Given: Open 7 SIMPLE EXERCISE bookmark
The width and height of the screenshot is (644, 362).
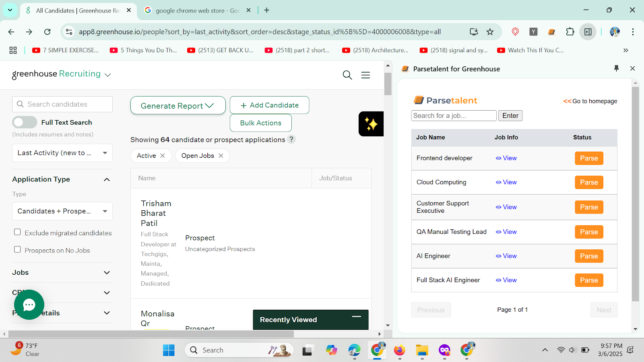Looking at the screenshot, I should point(66,50).
